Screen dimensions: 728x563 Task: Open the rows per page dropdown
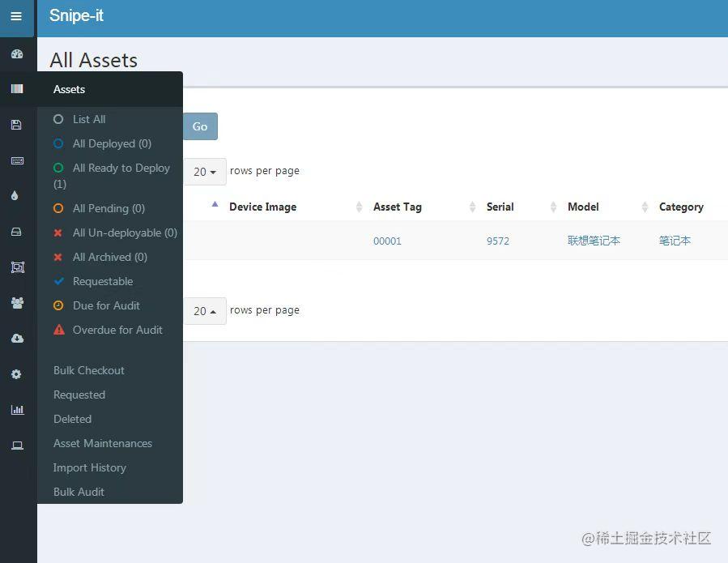point(205,171)
